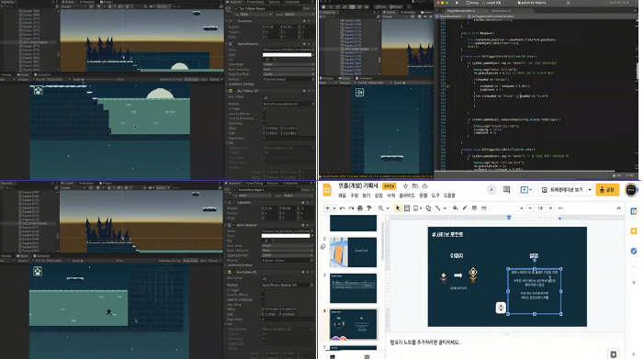Open the Mask Interaction dropdown in the top-left Inspector
The height and width of the screenshot is (359, 644).
click(288, 70)
